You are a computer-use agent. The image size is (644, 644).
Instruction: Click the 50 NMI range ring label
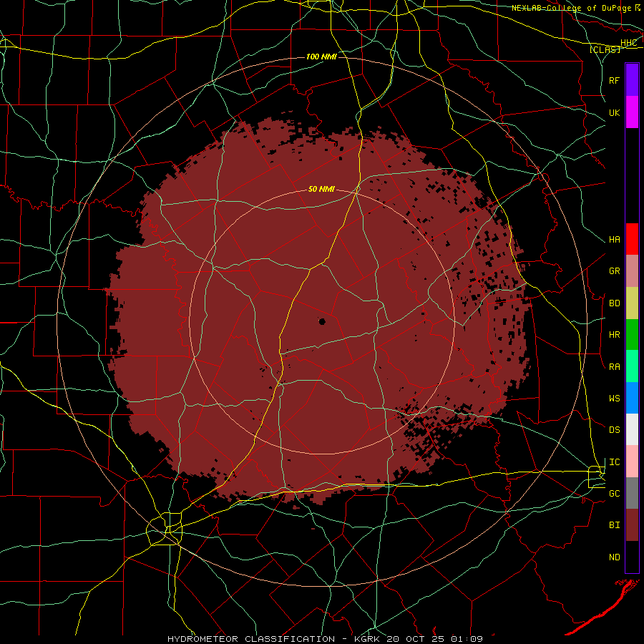(x=321, y=189)
